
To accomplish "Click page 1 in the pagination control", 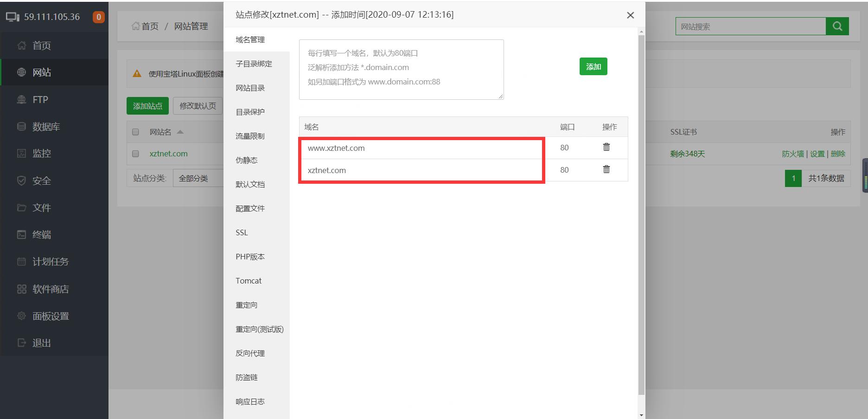I will tap(794, 178).
